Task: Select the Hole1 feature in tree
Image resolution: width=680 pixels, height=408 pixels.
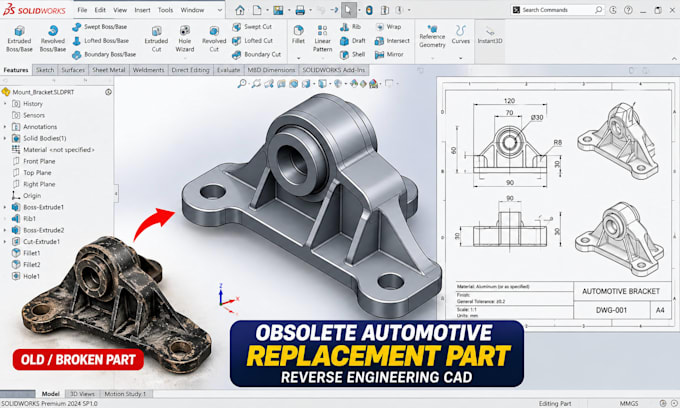Action: pos(31,276)
